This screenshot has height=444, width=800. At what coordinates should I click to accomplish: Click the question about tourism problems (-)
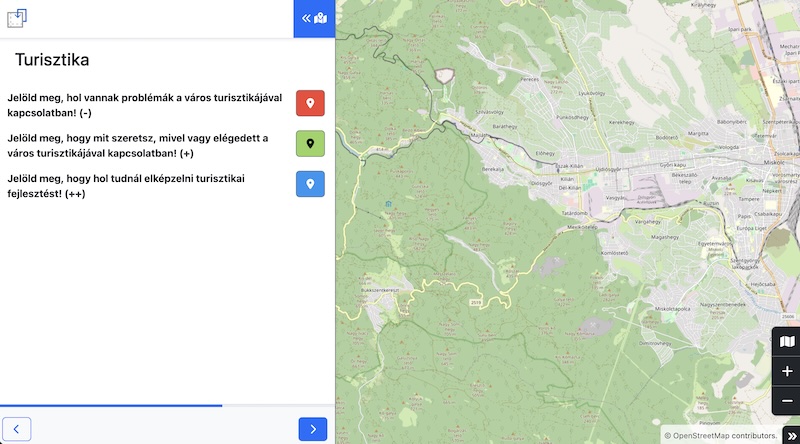point(145,105)
